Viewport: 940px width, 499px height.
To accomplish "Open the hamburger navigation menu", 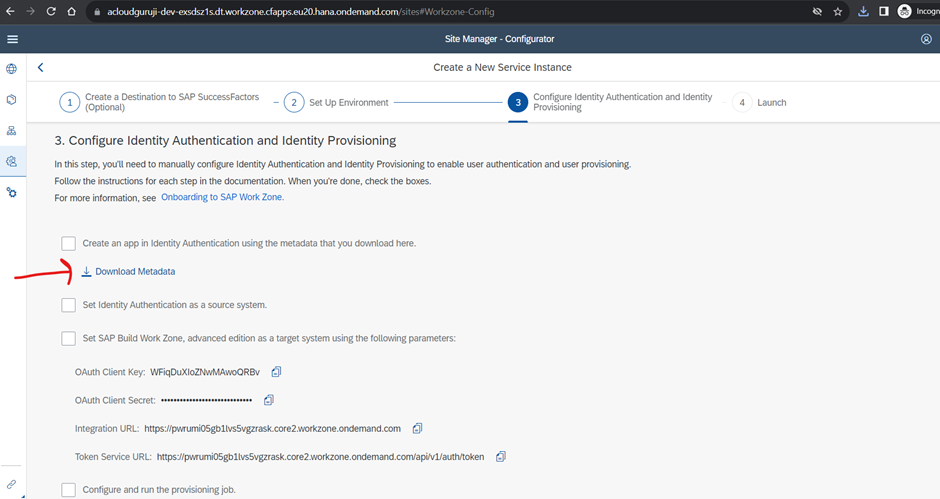I will (x=12, y=39).
